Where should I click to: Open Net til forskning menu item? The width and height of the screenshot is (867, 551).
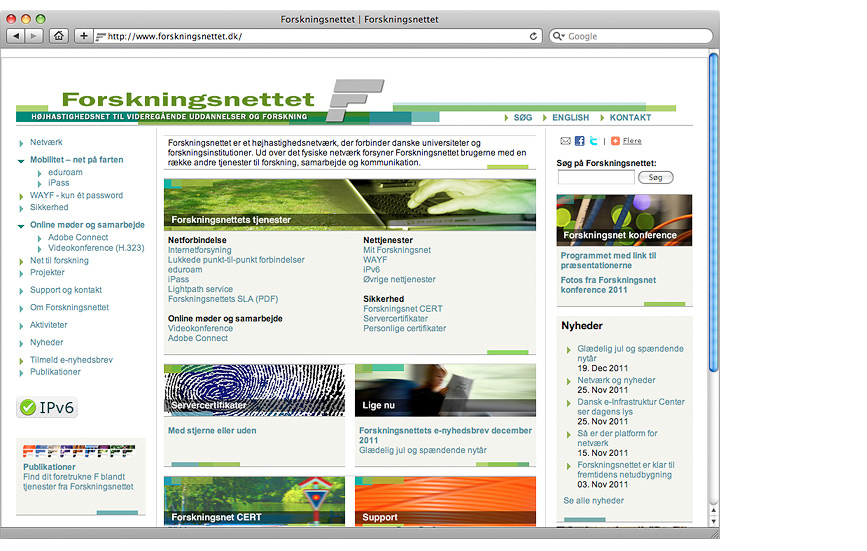pyautogui.click(x=59, y=260)
